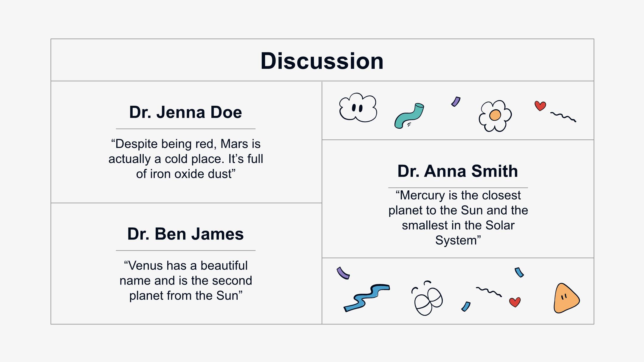
Task: Click the purple confetti piece near cloud row
Action: tap(456, 101)
